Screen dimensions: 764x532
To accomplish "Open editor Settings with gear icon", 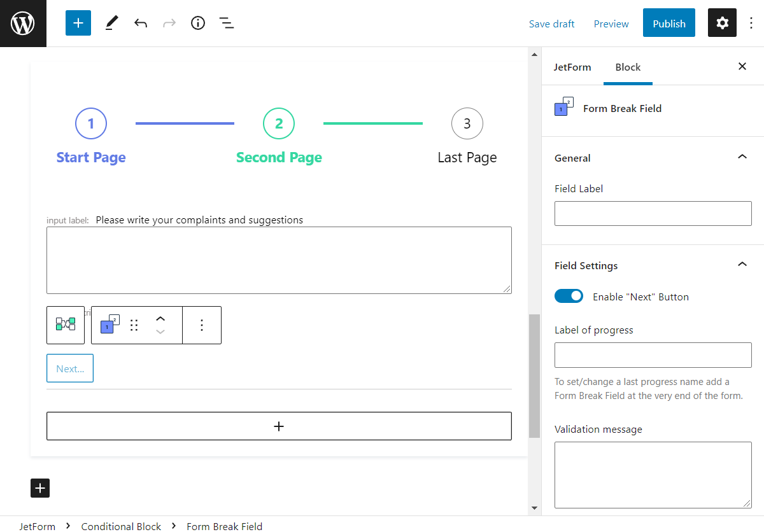I will 722,23.
